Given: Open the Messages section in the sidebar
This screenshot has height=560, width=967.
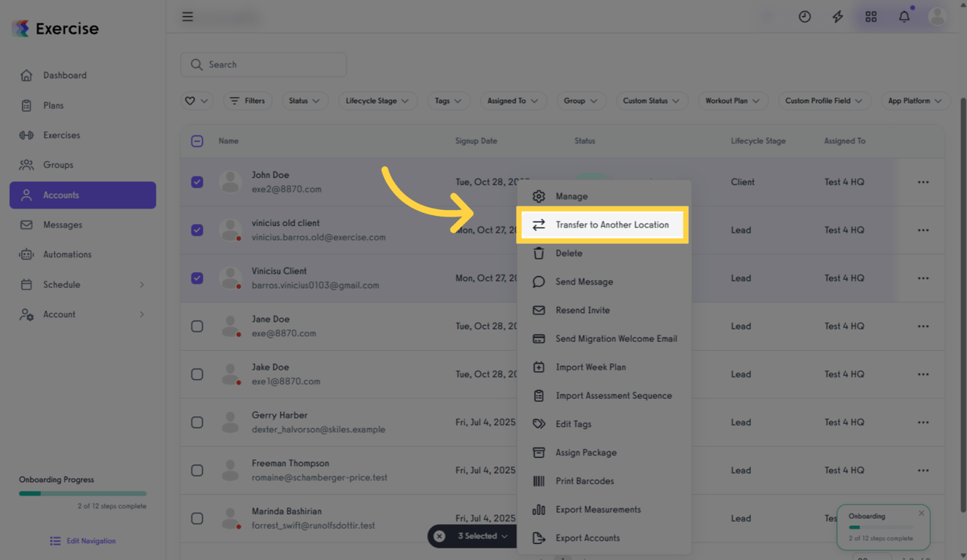Looking at the screenshot, I should tap(63, 225).
